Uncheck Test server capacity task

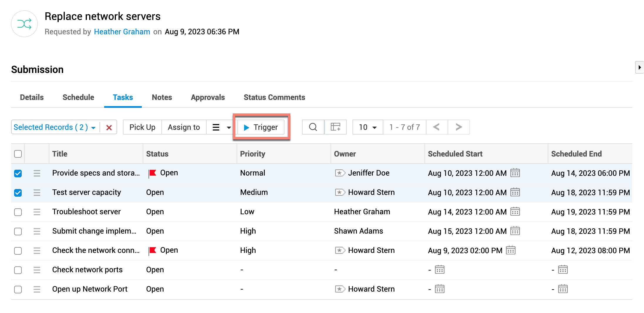pyautogui.click(x=18, y=193)
